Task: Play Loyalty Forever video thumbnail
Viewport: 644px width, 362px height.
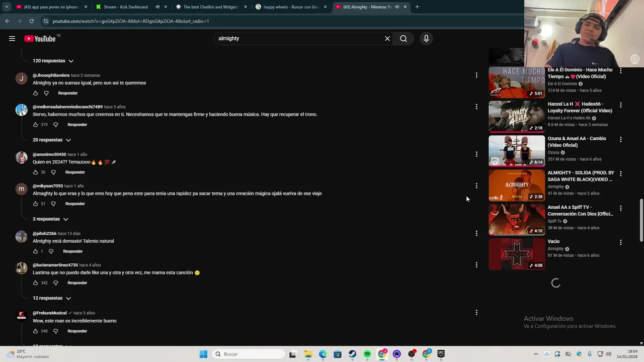Action: [517, 117]
